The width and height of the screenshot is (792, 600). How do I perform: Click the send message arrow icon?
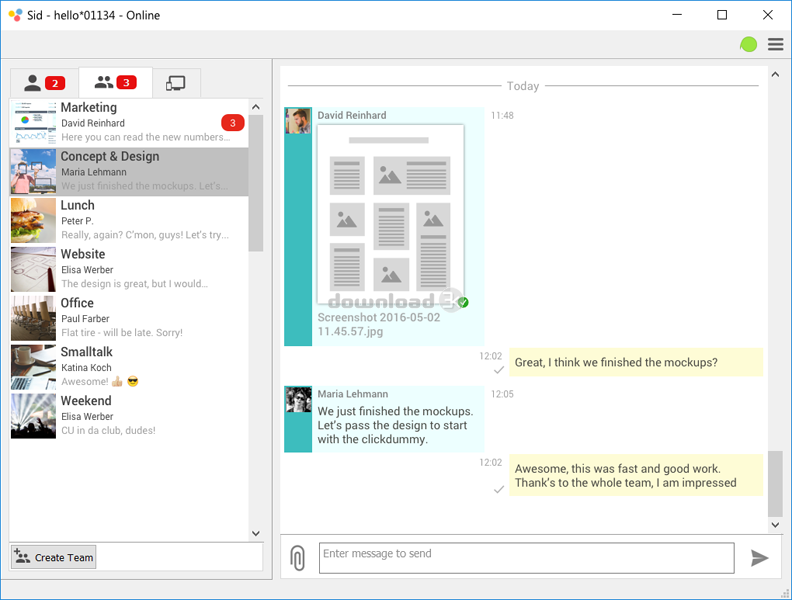click(x=759, y=558)
